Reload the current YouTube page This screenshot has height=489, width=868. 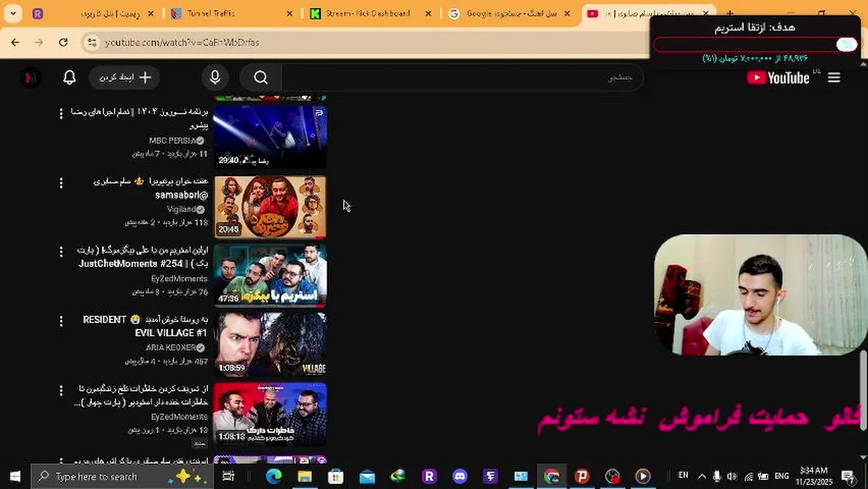(63, 42)
